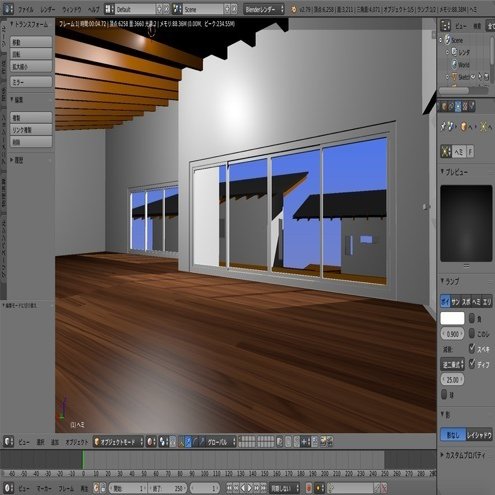The height and width of the screenshot is (495, 495).
Task: Expand the カスタムプロパティ panel
Action: pos(464,455)
